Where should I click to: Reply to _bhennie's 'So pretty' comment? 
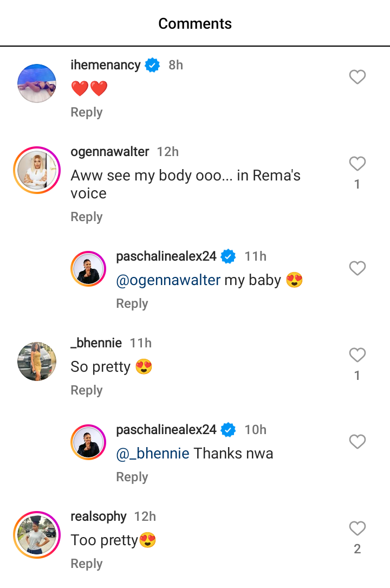(x=87, y=390)
